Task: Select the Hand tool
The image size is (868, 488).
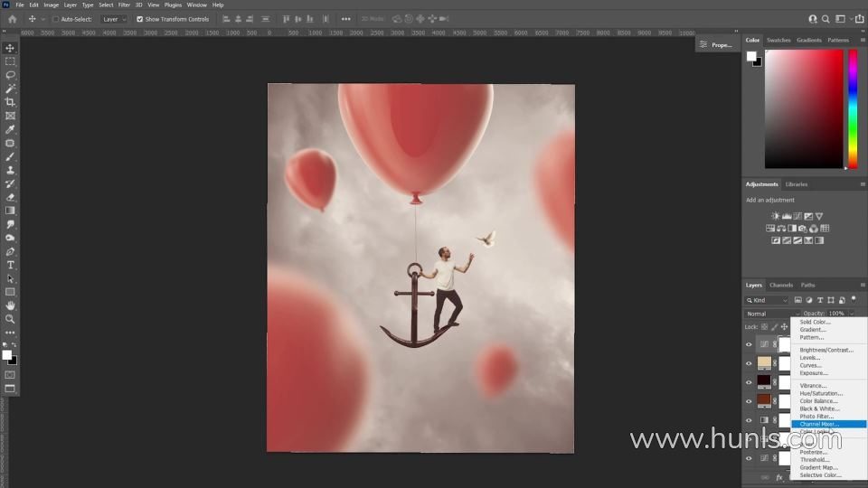Action: pyautogui.click(x=11, y=305)
